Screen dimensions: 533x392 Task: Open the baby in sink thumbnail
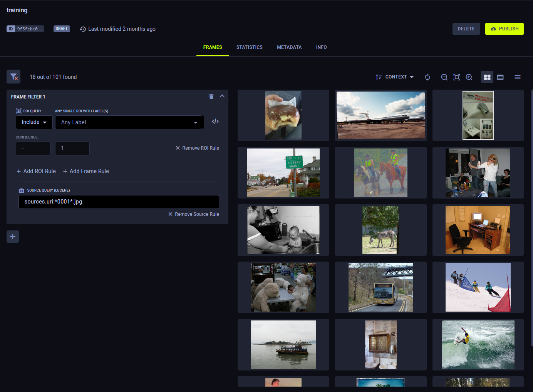[283, 230]
